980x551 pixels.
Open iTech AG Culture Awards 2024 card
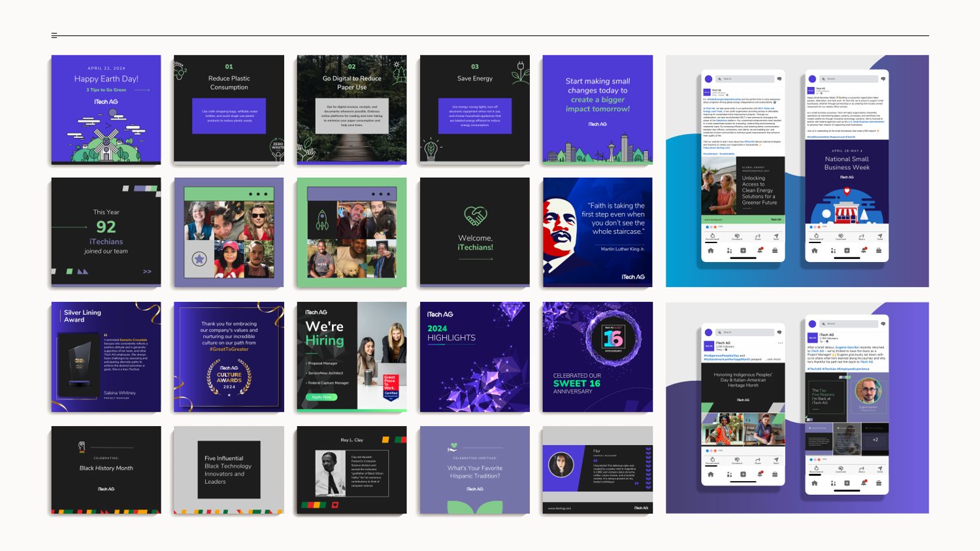click(x=229, y=357)
